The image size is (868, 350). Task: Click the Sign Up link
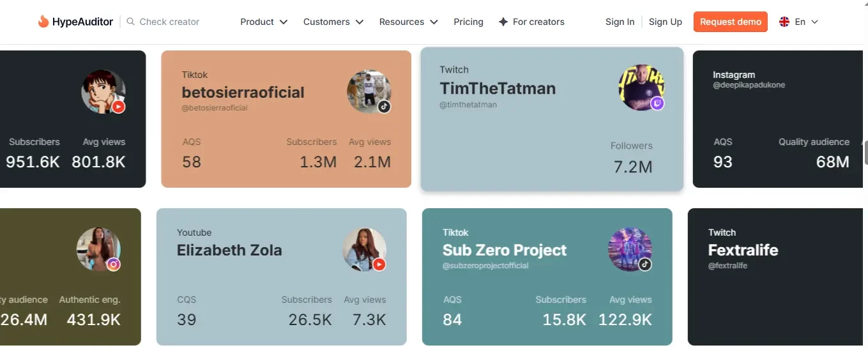point(666,22)
